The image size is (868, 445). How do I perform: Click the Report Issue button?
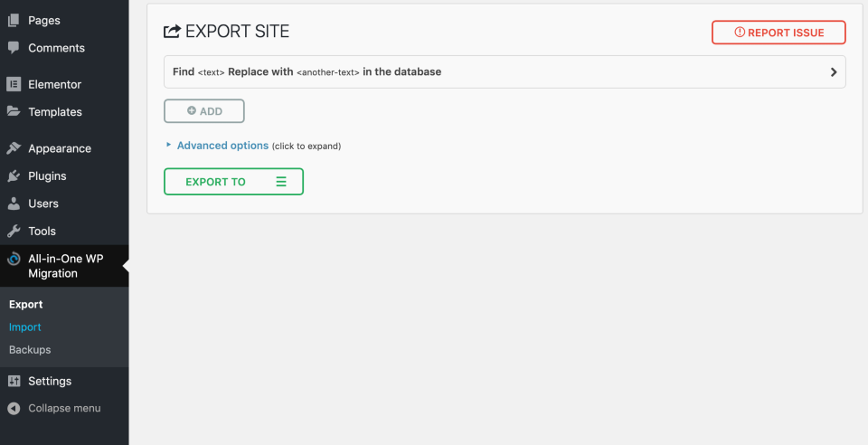tap(778, 32)
